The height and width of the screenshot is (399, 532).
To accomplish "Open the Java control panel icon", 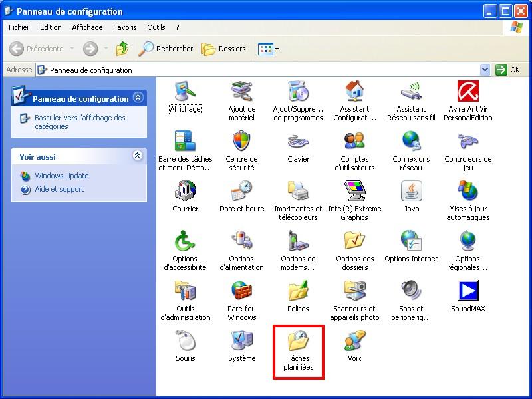I will click(x=411, y=191).
